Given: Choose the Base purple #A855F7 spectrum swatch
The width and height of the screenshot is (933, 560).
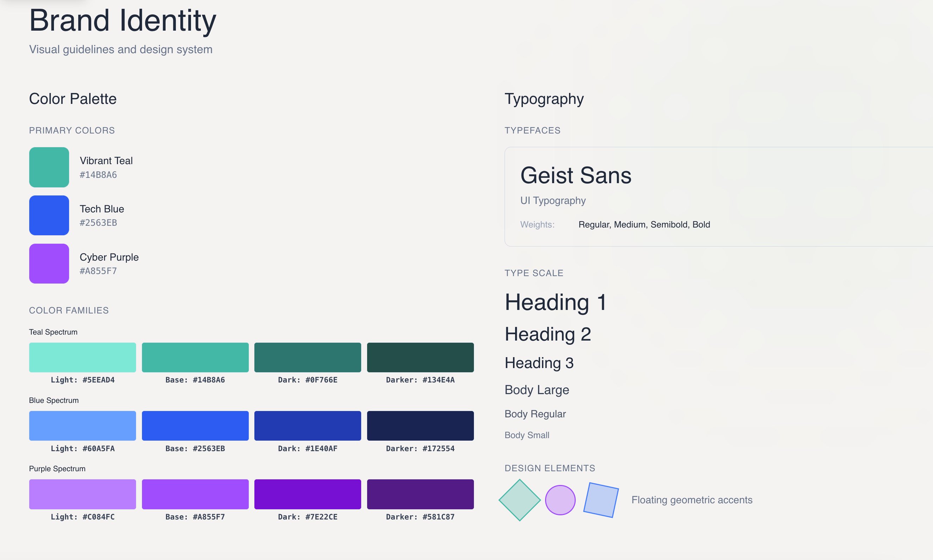Looking at the screenshot, I should click(x=195, y=494).
